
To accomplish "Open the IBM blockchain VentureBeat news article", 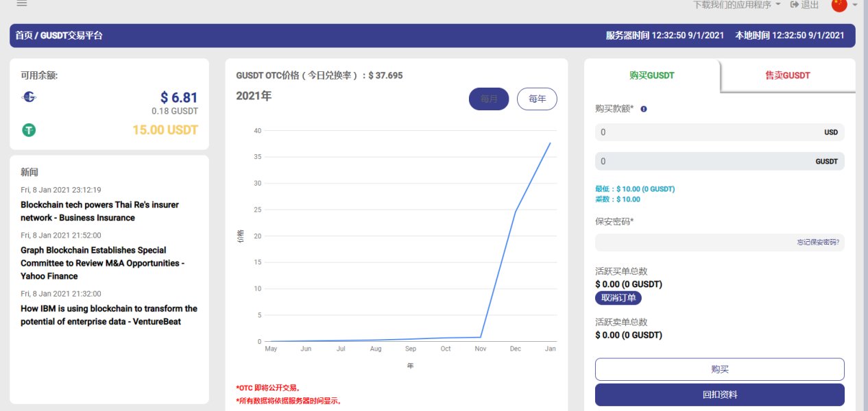I will tap(109, 315).
